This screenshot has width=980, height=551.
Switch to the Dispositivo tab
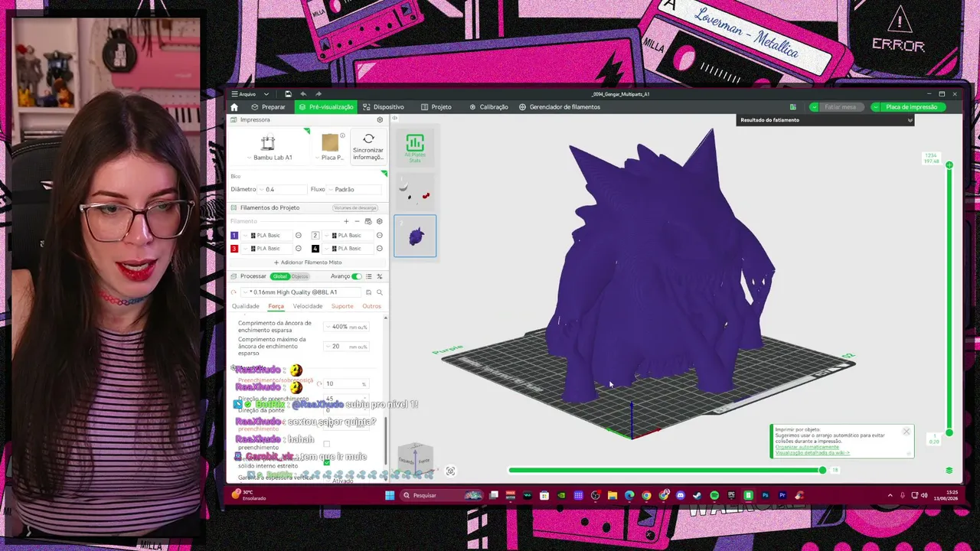[x=384, y=107]
